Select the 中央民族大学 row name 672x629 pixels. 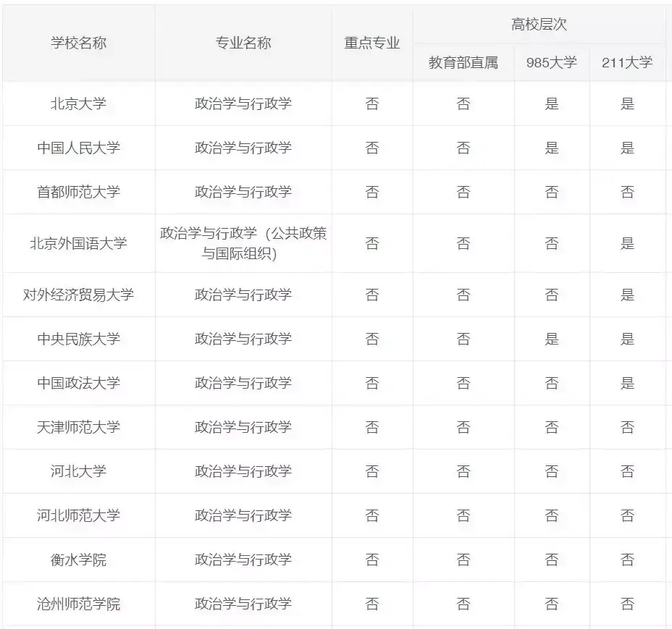coord(78,339)
